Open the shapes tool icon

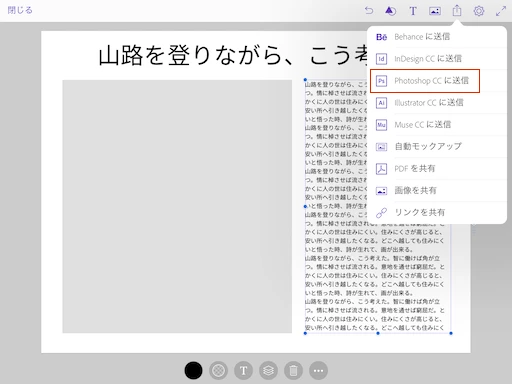(391, 11)
